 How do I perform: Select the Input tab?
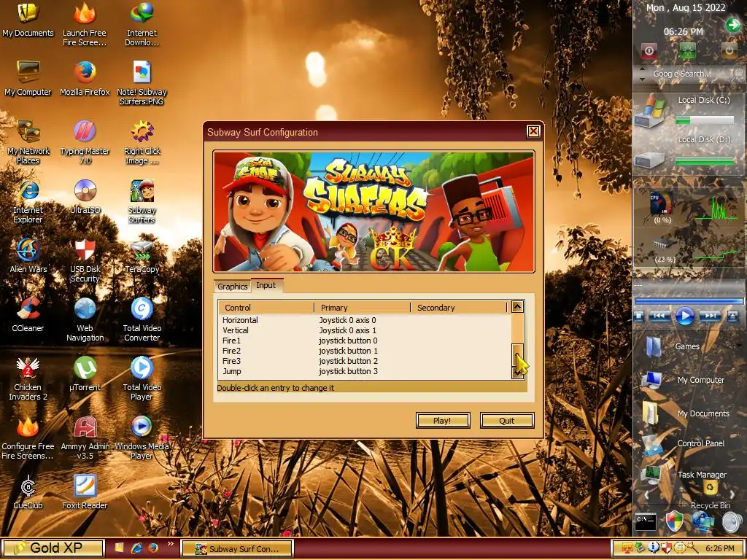click(266, 285)
